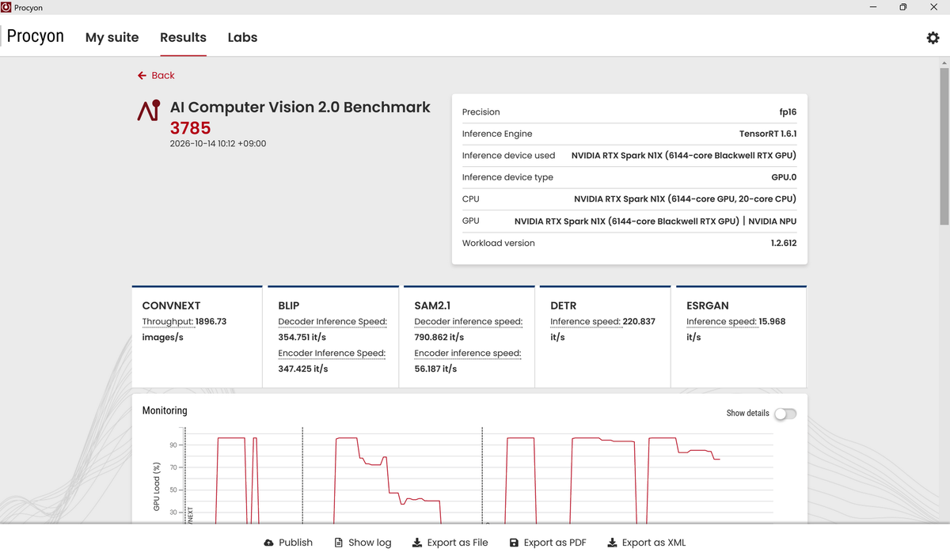
Task: Open the Labs tab
Action: (x=242, y=37)
